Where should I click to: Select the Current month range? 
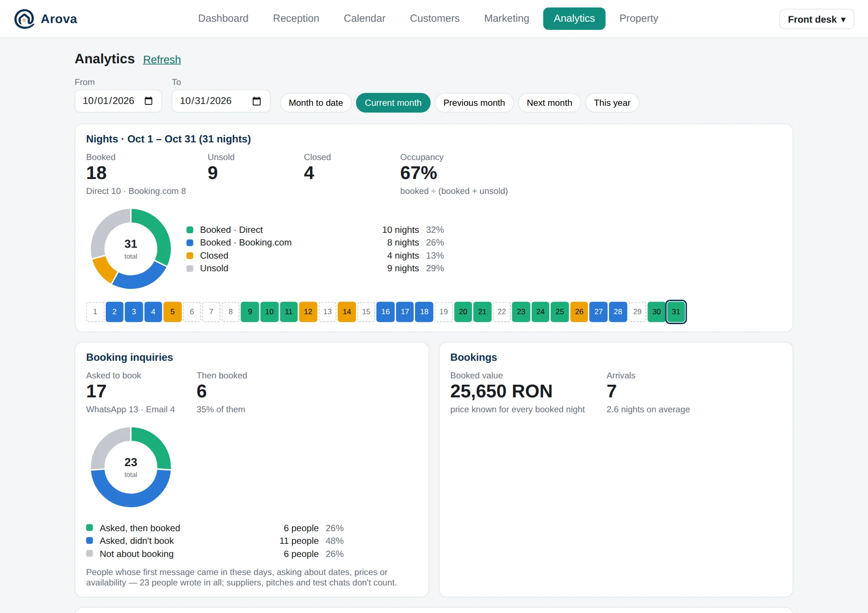coord(393,103)
